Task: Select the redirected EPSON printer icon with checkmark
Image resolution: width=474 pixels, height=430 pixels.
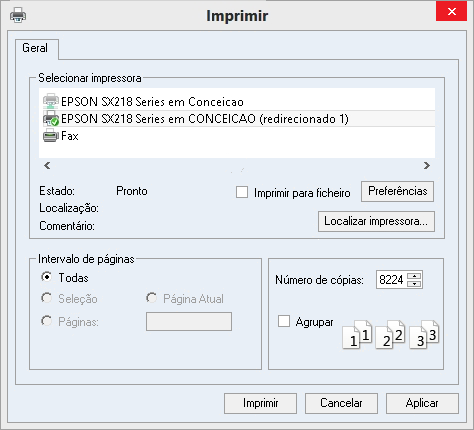Action: point(51,118)
